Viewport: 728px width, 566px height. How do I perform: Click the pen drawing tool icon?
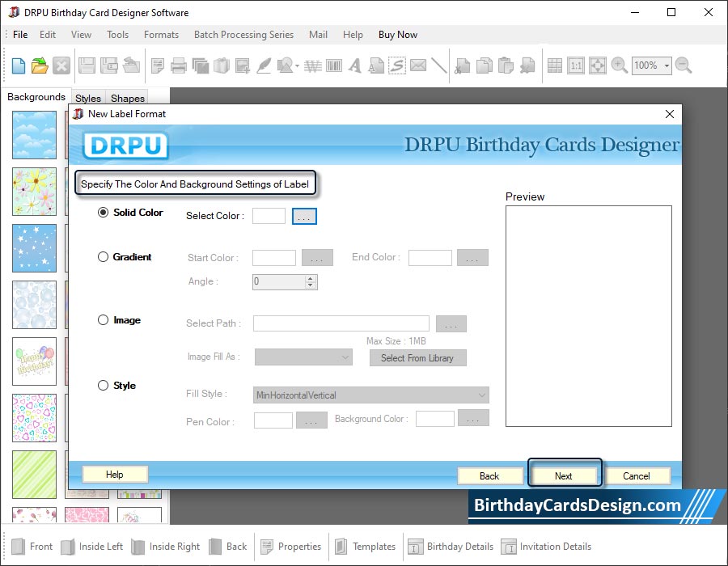point(264,65)
